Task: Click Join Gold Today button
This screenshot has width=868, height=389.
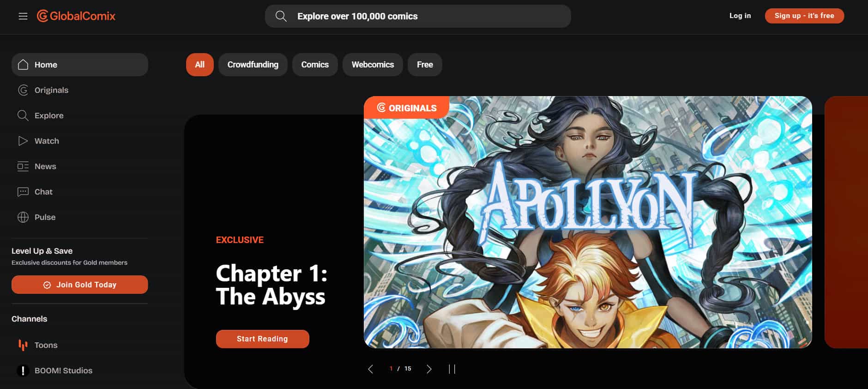Action: point(80,285)
